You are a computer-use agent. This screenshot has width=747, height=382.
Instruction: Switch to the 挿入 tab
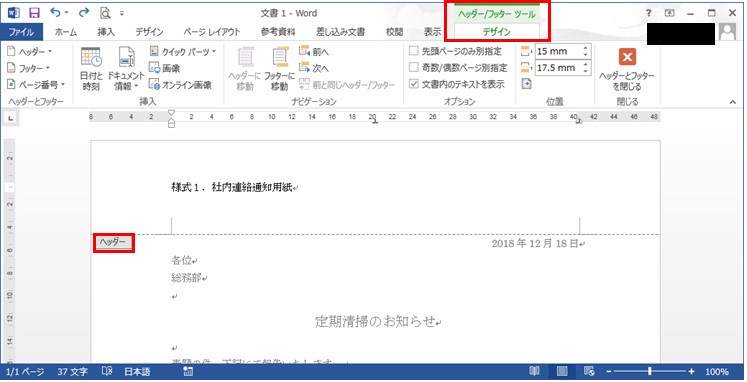click(106, 32)
